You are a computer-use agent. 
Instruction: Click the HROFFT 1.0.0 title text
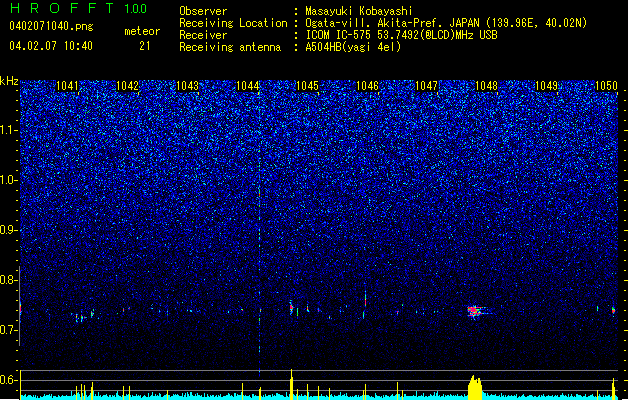pyautogui.click(x=78, y=8)
